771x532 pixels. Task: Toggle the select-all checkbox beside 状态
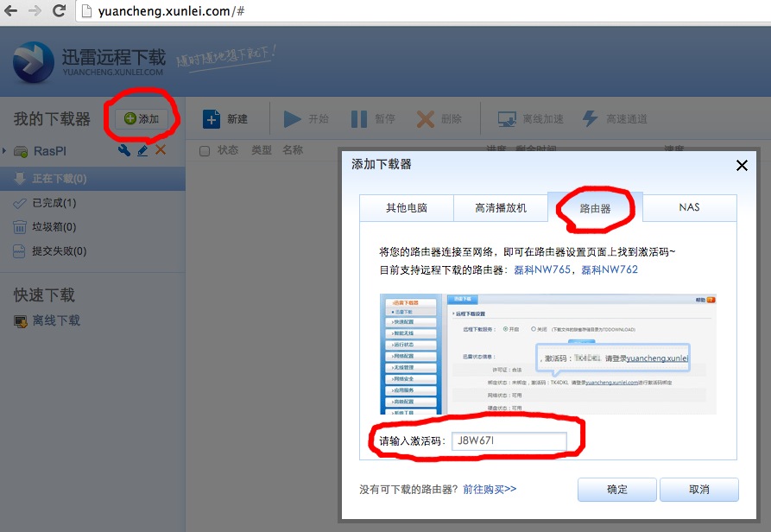[205, 151]
